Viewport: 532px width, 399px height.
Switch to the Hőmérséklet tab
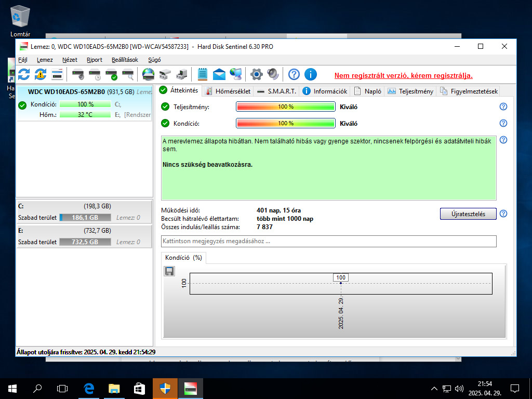point(229,91)
